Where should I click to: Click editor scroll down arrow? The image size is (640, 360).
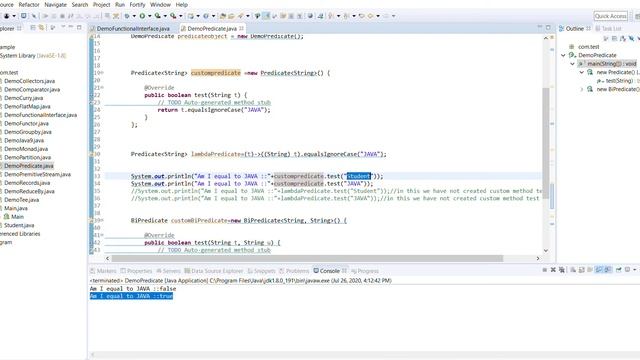point(546,251)
